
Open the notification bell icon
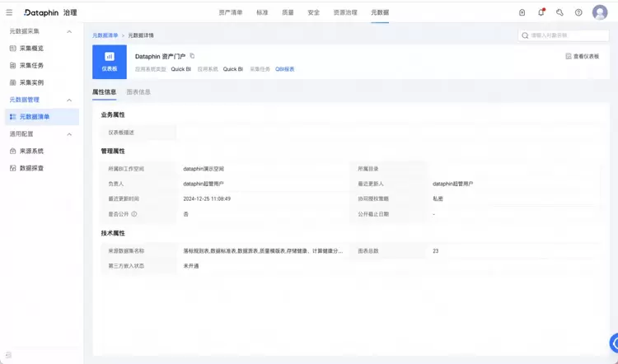coord(541,12)
